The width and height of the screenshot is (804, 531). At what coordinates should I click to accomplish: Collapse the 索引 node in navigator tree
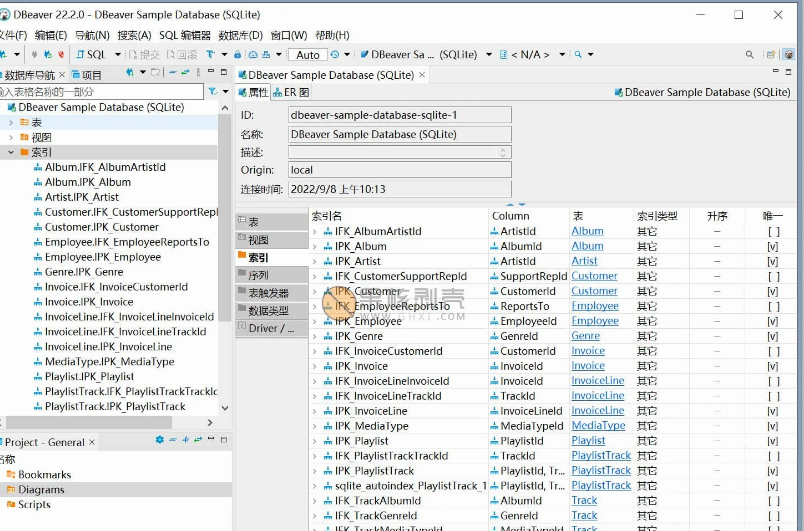[11, 152]
